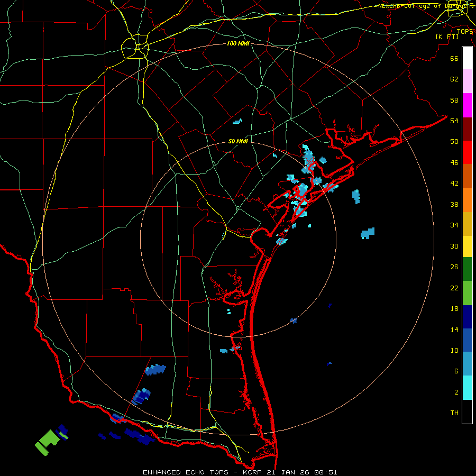
Task: Click the "50" legend value
Action: tap(454, 141)
